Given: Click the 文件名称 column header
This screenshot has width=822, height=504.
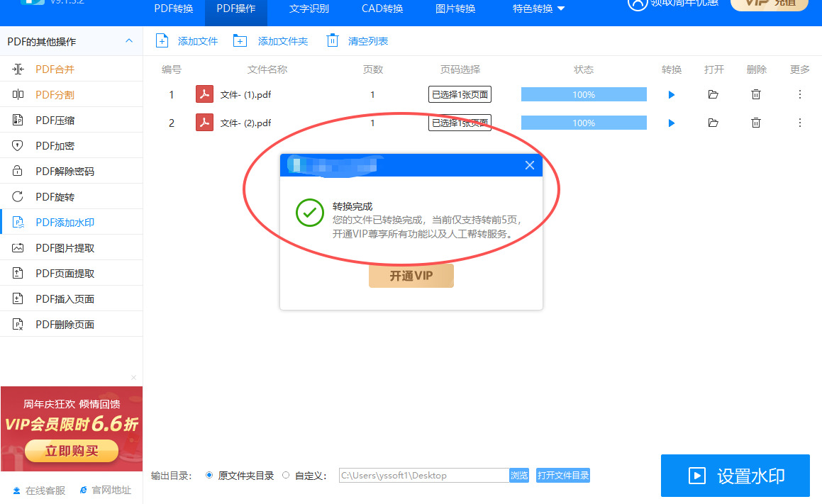Looking at the screenshot, I should [267, 69].
